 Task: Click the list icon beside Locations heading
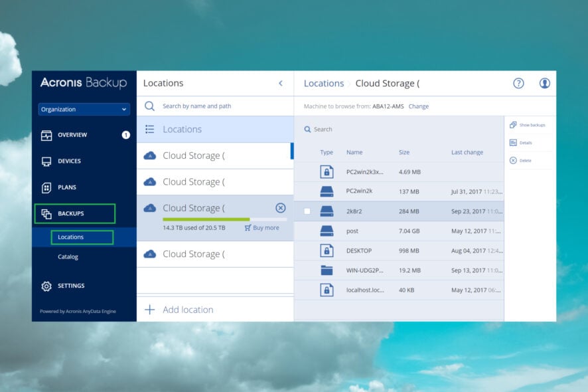149,129
